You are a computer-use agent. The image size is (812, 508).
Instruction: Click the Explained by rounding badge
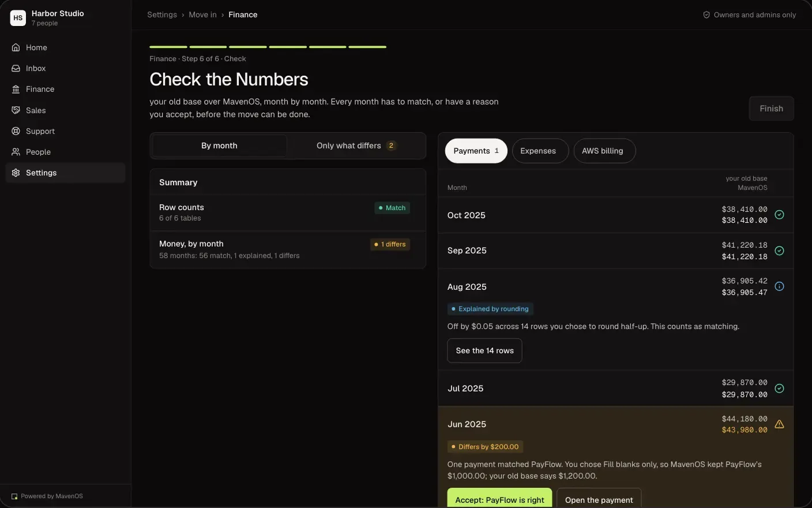pos(491,309)
